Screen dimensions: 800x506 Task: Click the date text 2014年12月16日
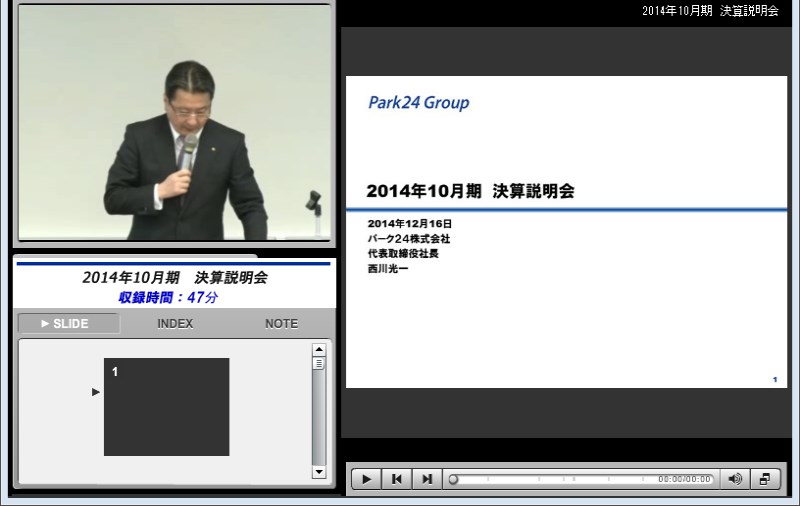[x=409, y=223]
